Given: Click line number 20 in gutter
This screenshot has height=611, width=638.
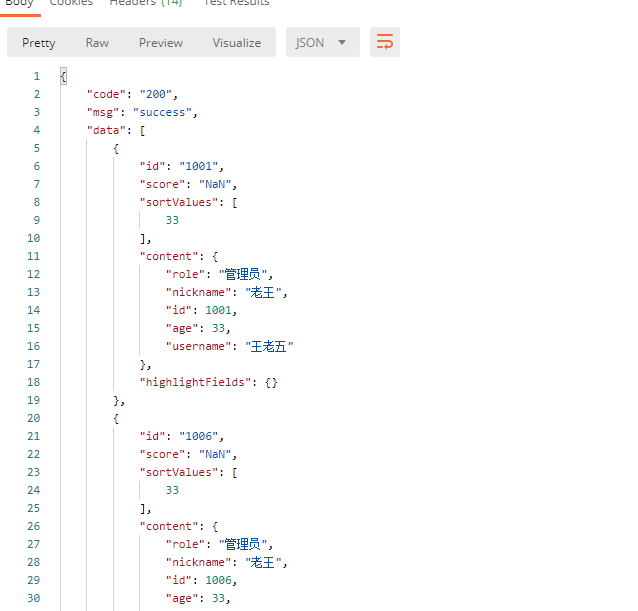Looking at the screenshot, I should click(x=34, y=418).
